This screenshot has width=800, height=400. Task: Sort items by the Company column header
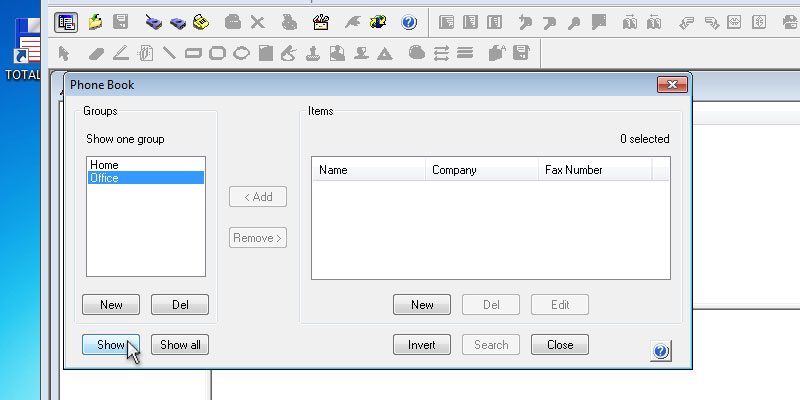(482, 170)
